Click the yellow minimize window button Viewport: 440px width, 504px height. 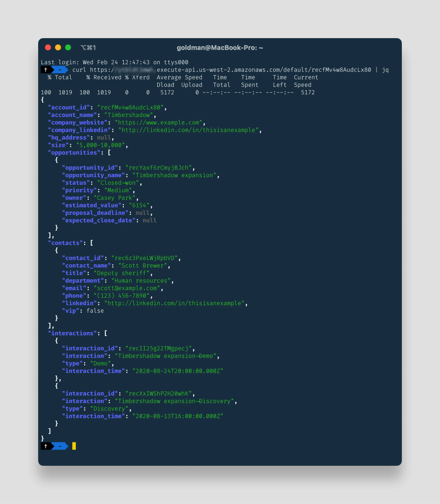58,47
